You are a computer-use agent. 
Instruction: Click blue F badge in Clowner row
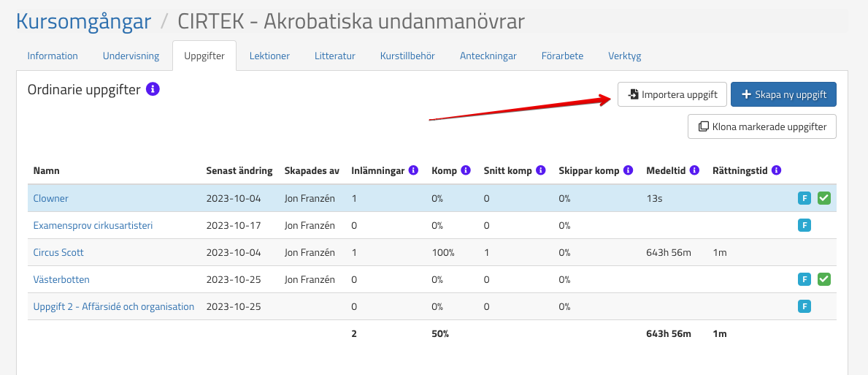tap(804, 198)
